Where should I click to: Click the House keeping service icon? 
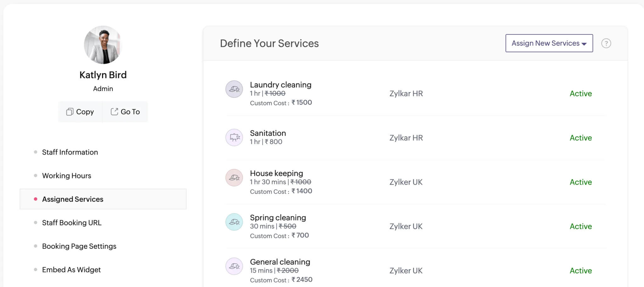pyautogui.click(x=234, y=178)
